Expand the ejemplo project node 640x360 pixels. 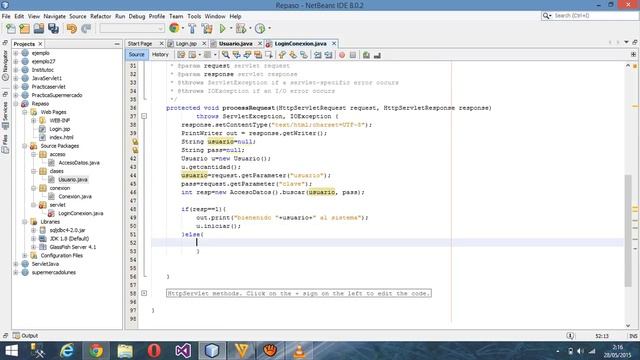click(x=16, y=53)
